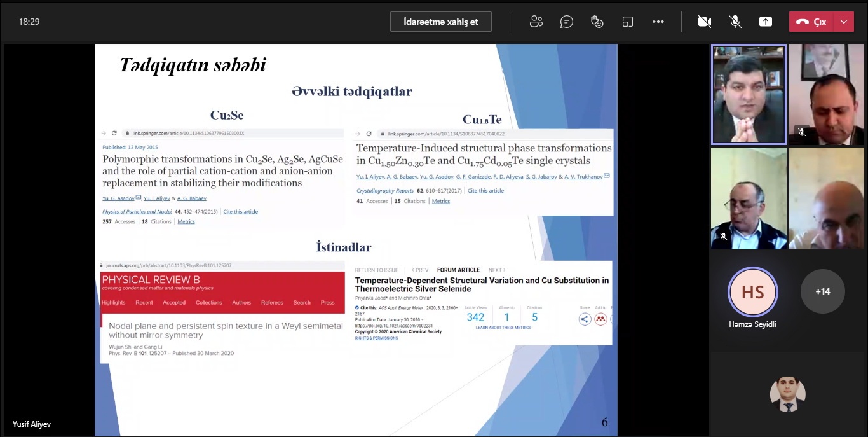The width and height of the screenshot is (868, 437).
Task: Click the Springer URL ending S1063774517040022
Action: 446,134
